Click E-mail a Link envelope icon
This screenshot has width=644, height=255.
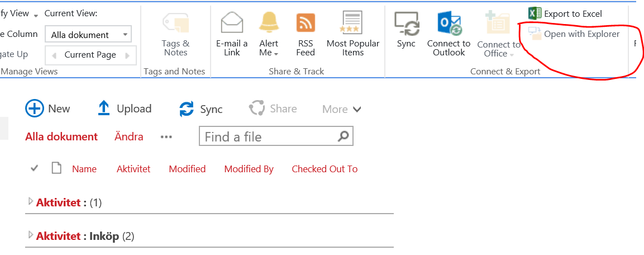tap(232, 23)
